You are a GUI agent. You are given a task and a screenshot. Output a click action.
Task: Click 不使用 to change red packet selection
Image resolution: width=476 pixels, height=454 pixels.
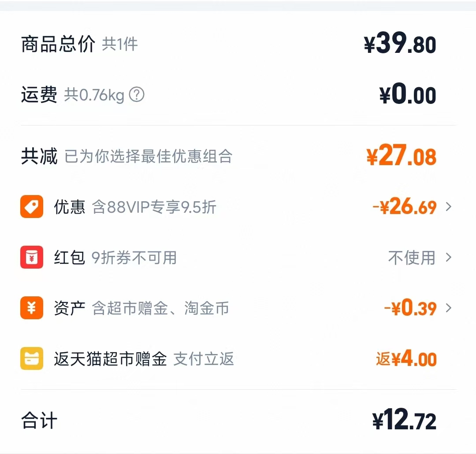pyautogui.click(x=411, y=258)
